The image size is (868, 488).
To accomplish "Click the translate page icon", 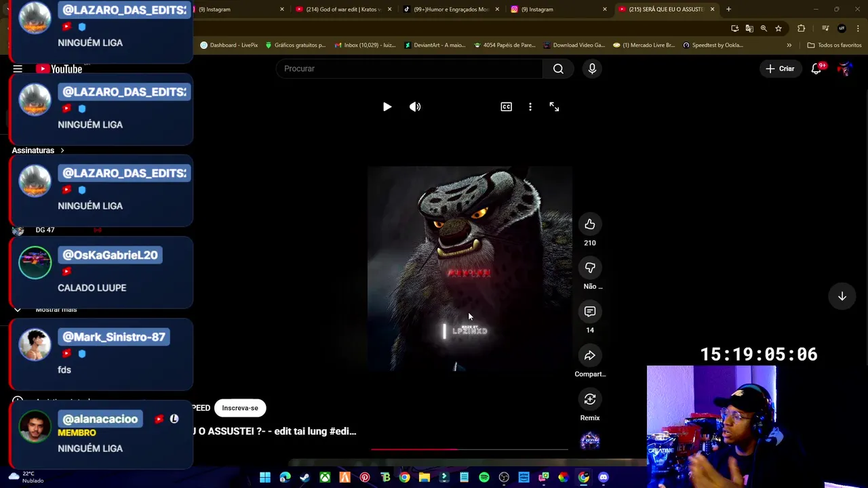I will 749,28.
